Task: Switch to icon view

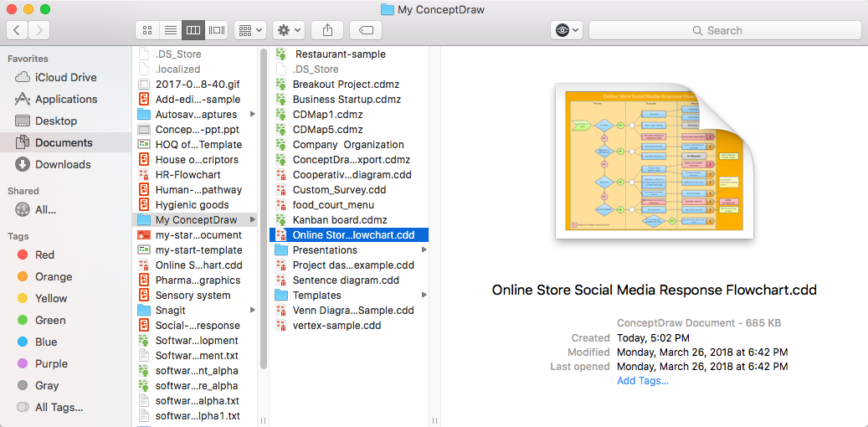Action: tap(147, 30)
